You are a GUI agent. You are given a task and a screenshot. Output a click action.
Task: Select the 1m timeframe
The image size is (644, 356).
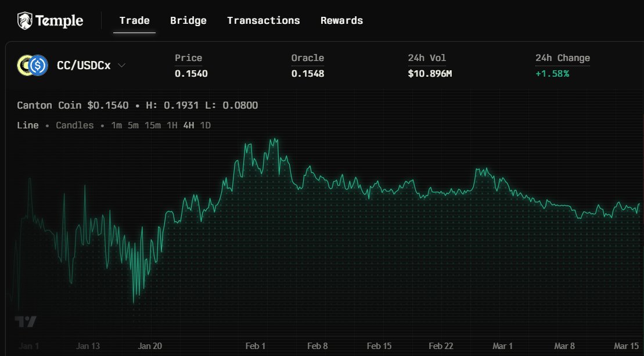(116, 125)
